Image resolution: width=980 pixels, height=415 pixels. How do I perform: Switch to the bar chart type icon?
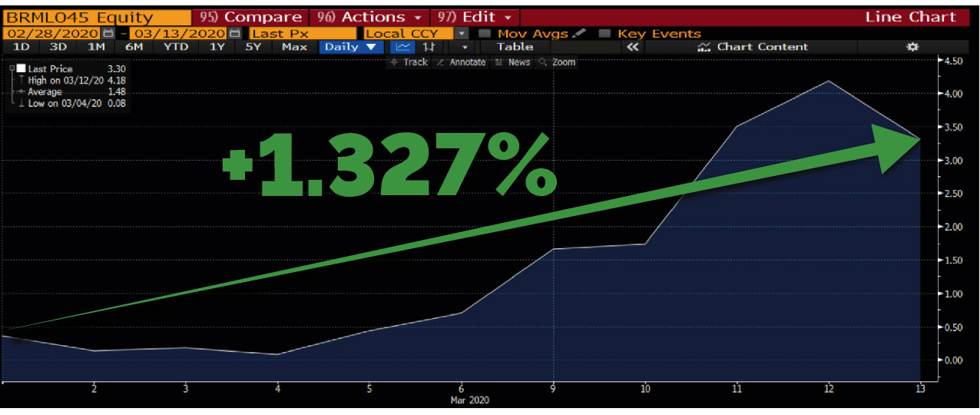tap(429, 47)
